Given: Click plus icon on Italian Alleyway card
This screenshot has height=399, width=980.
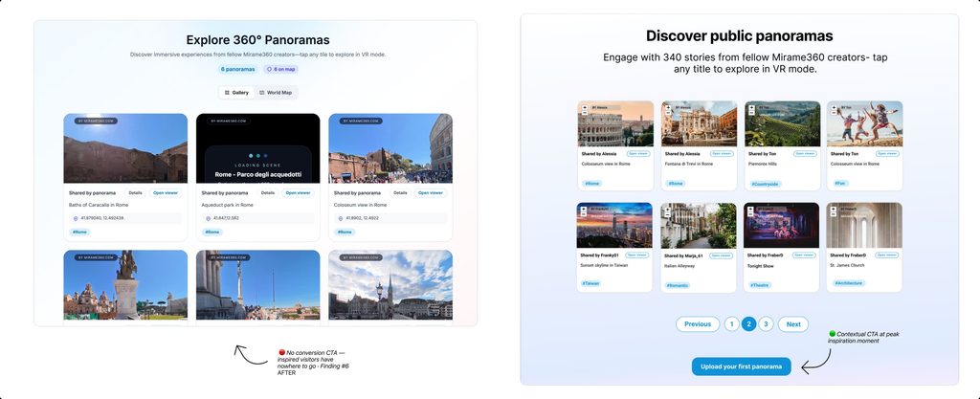Looking at the screenshot, I should pos(667,210).
